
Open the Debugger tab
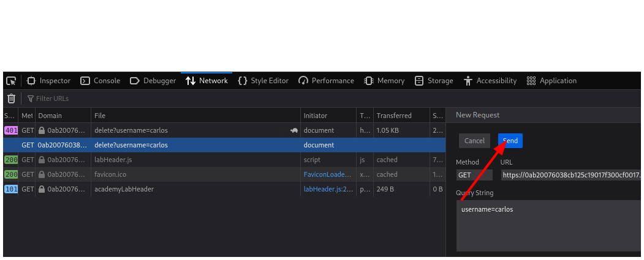coord(153,81)
